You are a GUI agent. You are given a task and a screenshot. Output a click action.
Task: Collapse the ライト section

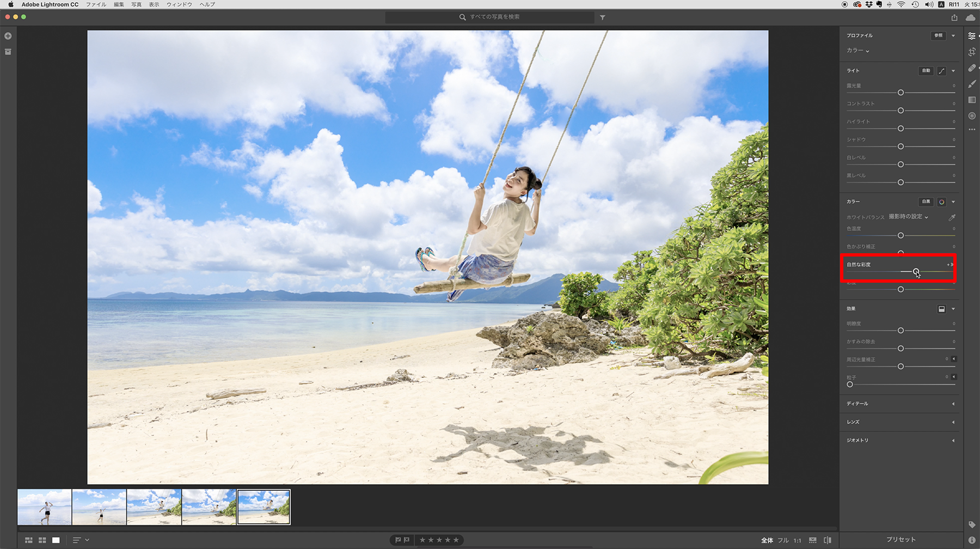[953, 71]
